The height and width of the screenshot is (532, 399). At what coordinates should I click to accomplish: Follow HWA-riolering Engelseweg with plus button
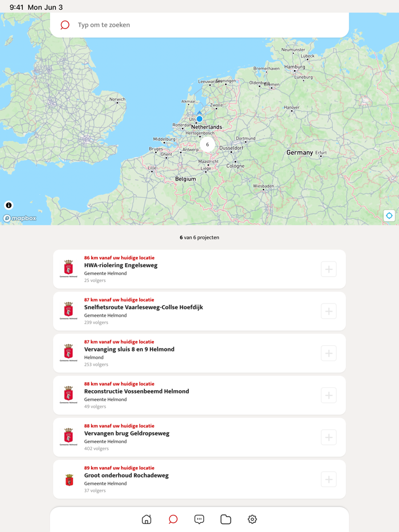pyautogui.click(x=329, y=269)
